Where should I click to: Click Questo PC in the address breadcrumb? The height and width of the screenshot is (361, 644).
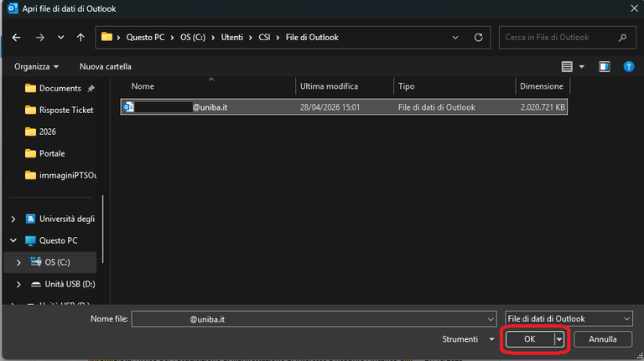(x=145, y=38)
